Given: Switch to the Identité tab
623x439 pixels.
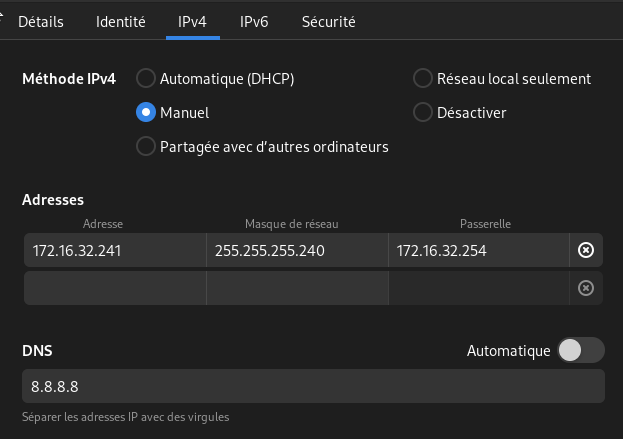Looking at the screenshot, I should point(121,21).
